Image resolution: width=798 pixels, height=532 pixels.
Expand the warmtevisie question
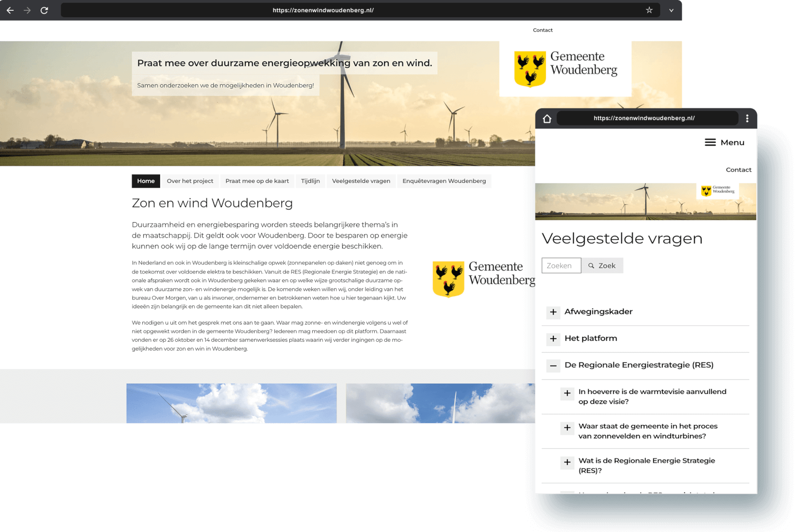click(567, 393)
